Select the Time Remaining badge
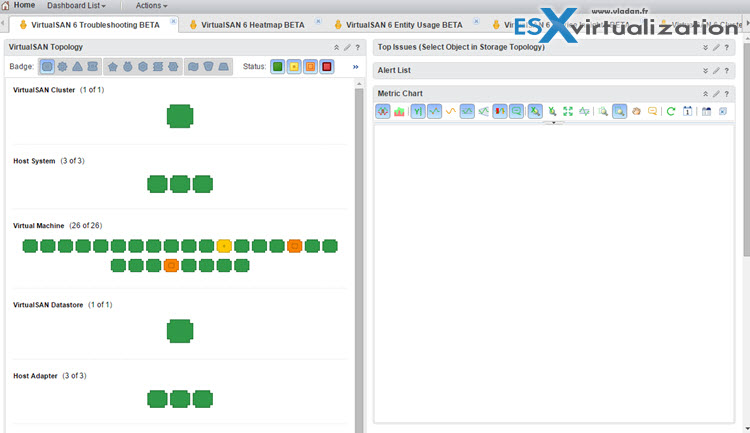 (x=128, y=67)
